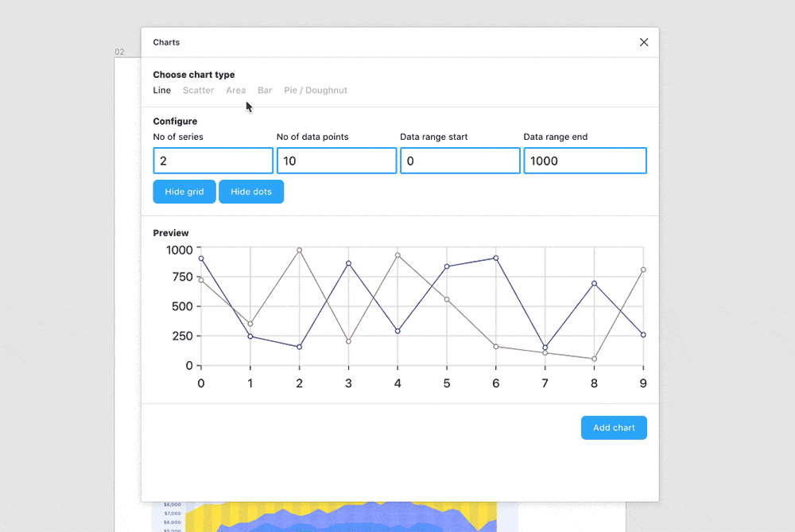The image size is (795, 532).
Task: Edit the Data range start field
Action: [x=460, y=161]
